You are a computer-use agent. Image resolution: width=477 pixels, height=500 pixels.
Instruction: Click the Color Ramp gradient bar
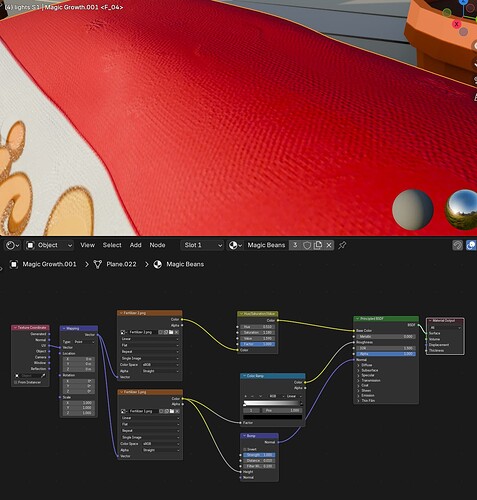[x=273, y=403]
